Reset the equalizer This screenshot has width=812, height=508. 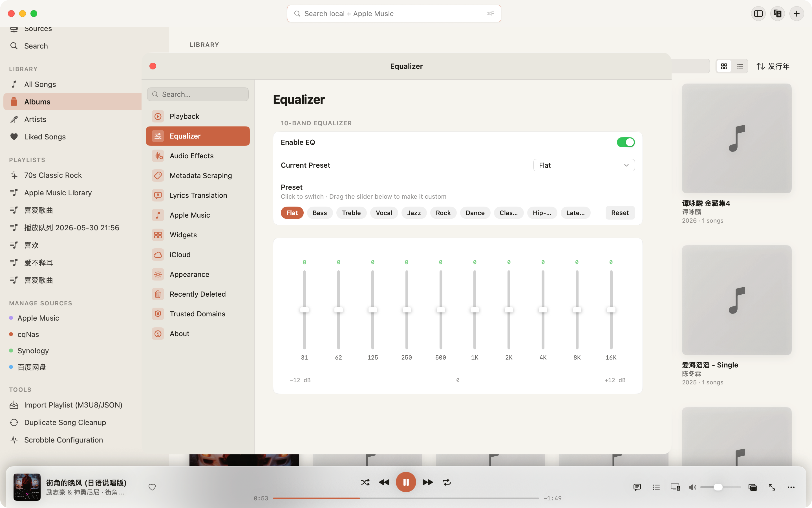pos(620,213)
